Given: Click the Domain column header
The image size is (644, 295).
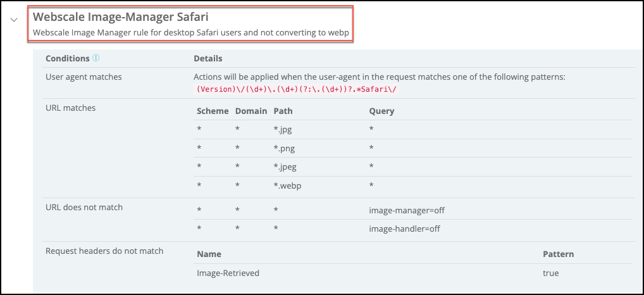Looking at the screenshot, I should tap(251, 111).
